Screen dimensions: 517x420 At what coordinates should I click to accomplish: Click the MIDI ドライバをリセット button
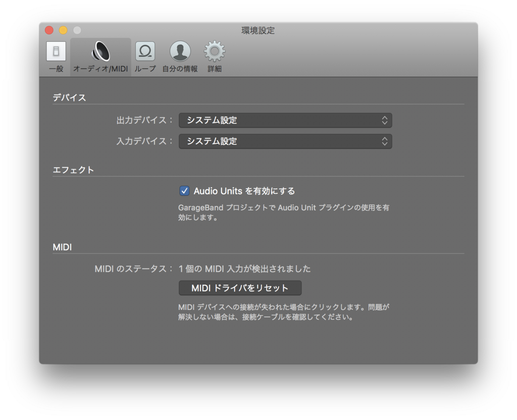coord(240,288)
